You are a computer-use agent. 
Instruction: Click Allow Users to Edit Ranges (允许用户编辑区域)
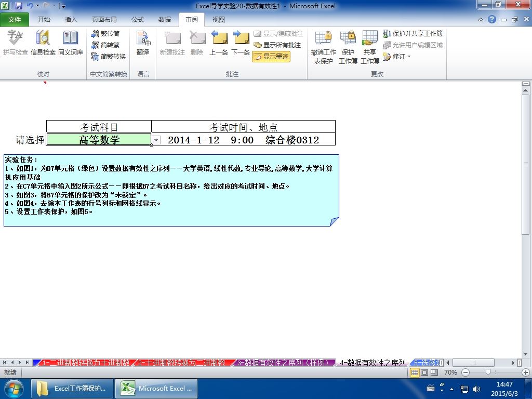click(x=413, y=45)
